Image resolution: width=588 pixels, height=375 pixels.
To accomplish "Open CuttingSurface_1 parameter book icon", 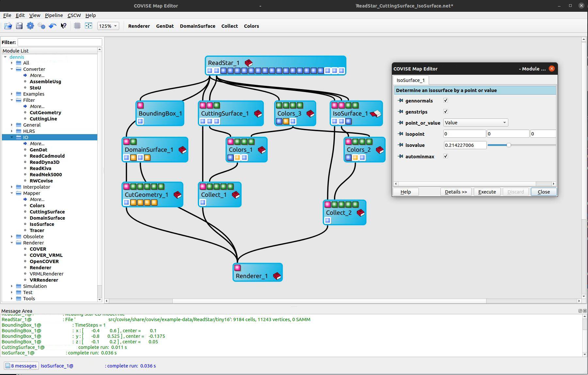I will pos(258,114).
